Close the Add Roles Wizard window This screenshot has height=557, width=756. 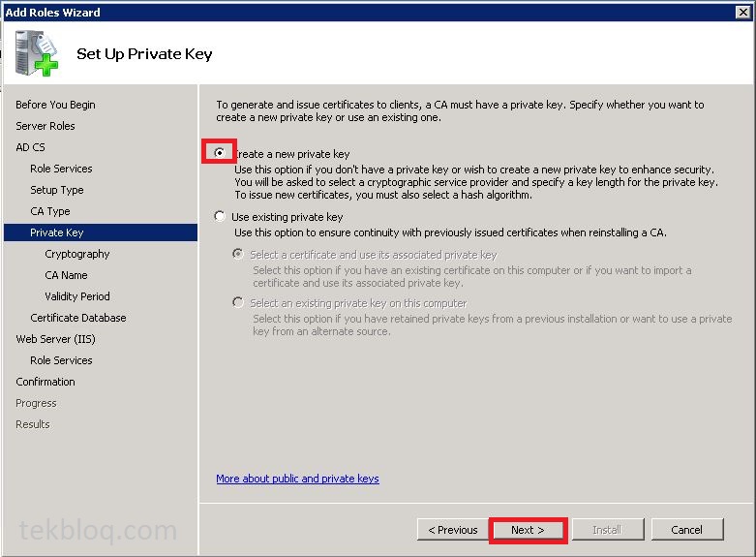pyautogui.click(x=743, y=12)
